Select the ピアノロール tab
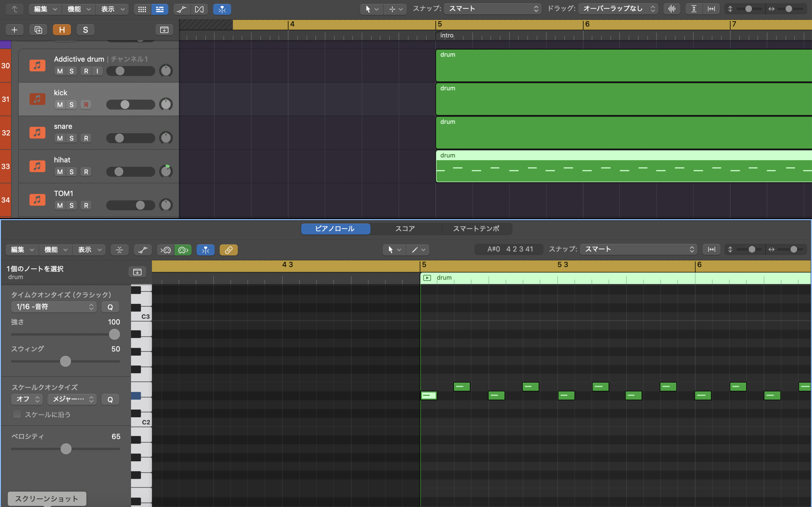Screen dimensions: 812x507 point(336,229)
